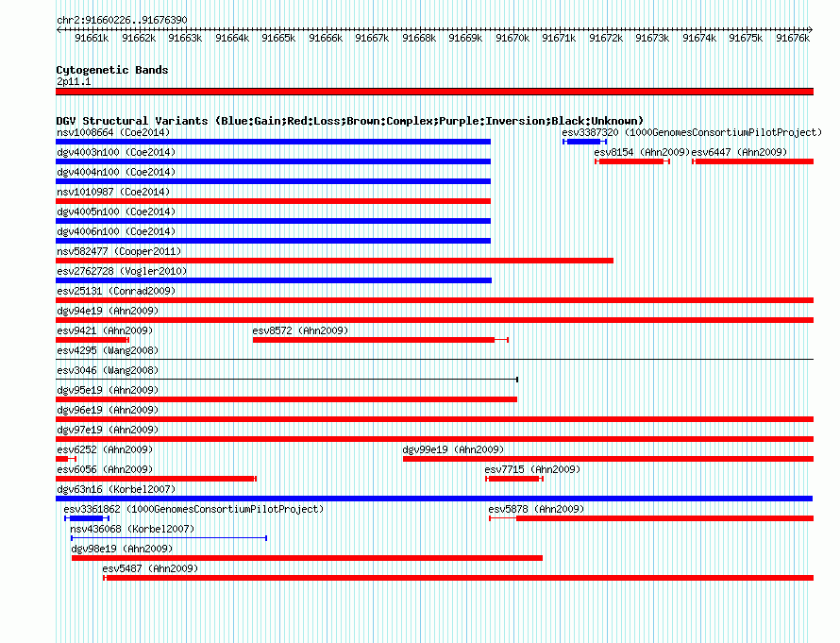Image resolution: width=840 pixels, height=643 pixels.
Task: Click the nsv1008664 (Coe2014) variant label
Action: pos(113,132)
